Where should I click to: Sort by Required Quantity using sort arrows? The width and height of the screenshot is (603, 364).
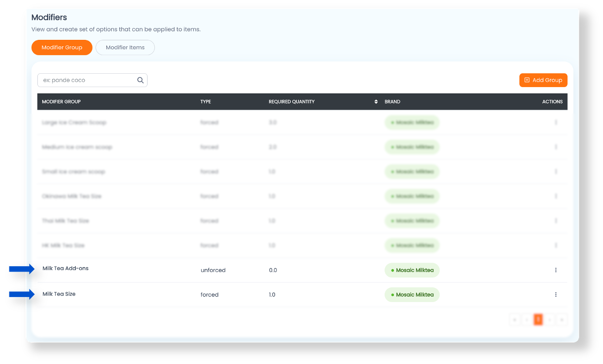(x=376, y=102)
